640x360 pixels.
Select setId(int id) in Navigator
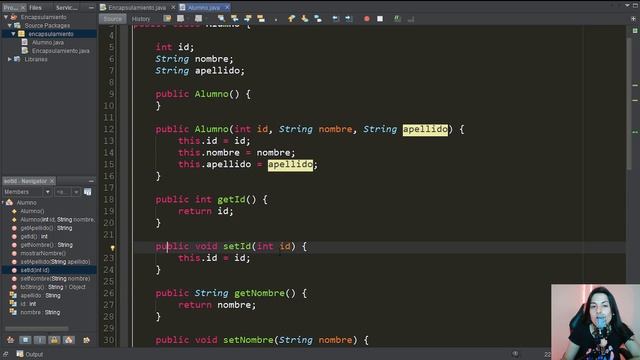(35, 270)
